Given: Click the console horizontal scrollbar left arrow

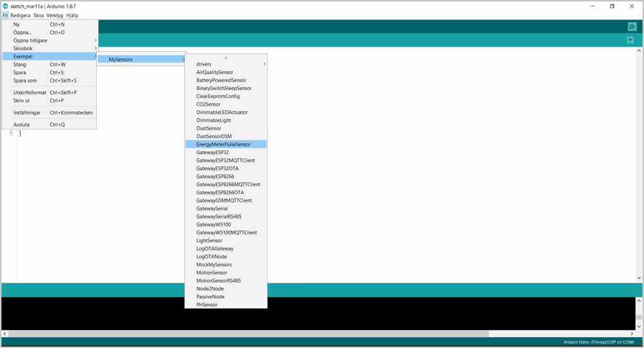Looking at the screenshot, I should point(4,334).
